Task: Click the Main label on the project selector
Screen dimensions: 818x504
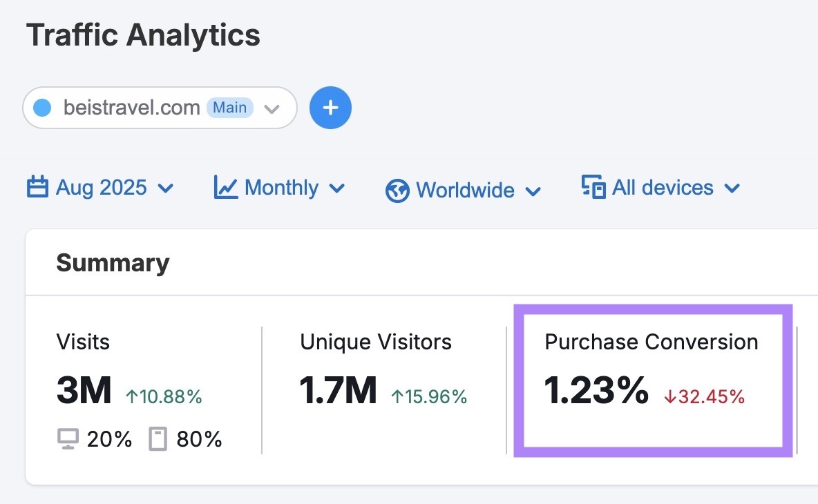Action: click(230, 107)
